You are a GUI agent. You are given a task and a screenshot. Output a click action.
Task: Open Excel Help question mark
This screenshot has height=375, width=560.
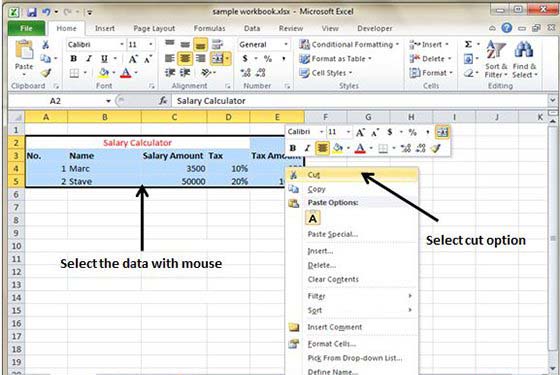[x=506, y=28]
